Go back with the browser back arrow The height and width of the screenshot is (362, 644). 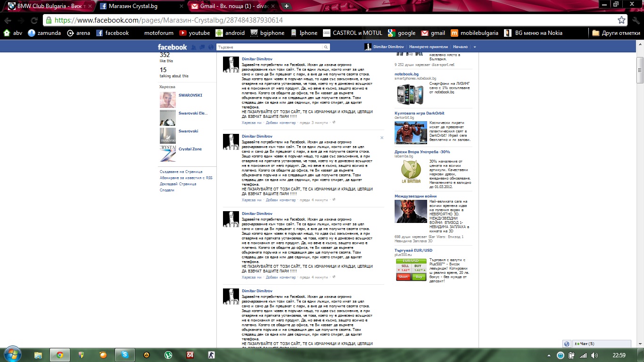point(8,20)
